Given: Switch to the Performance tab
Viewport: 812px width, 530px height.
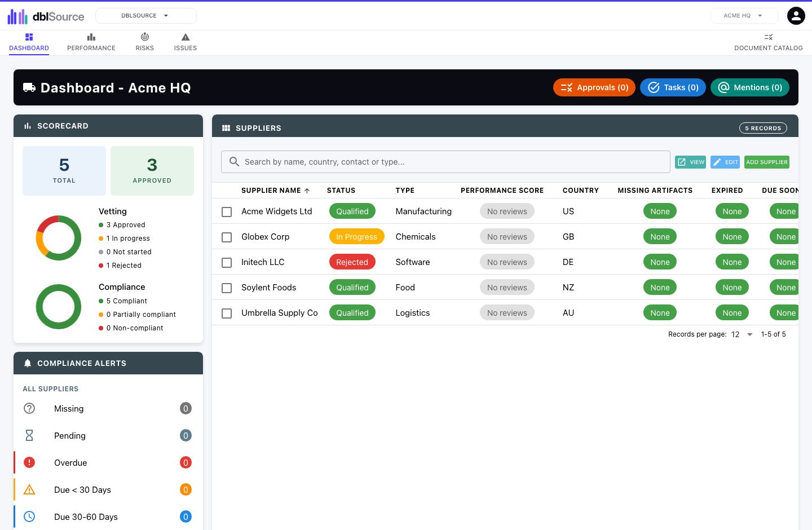Looking at the screenshot, I should tap(91, 43).
